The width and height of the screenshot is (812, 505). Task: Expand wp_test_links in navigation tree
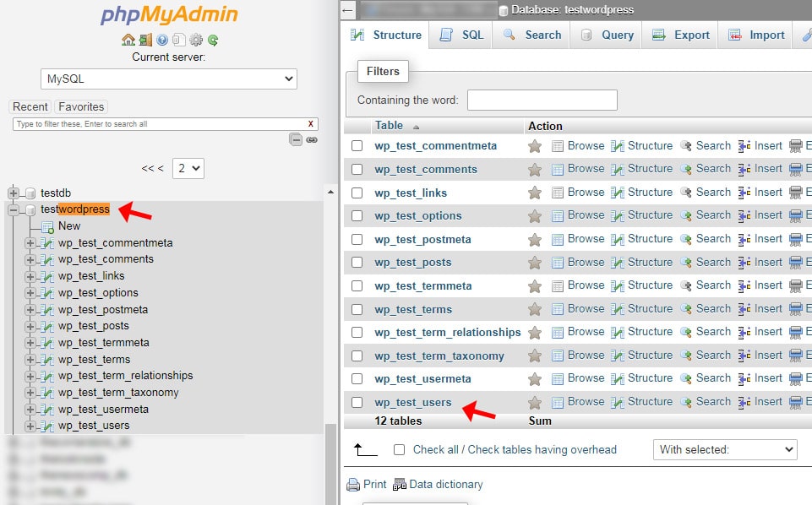(30, 276)
